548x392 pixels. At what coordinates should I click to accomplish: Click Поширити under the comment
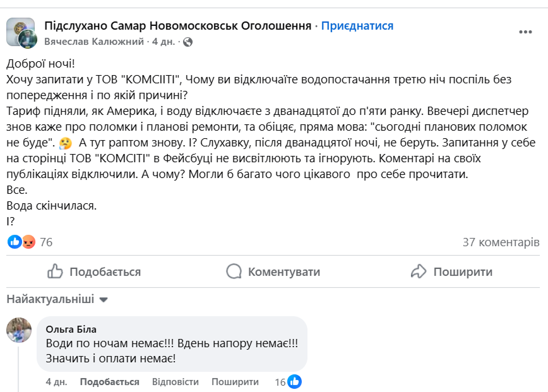(x=235, y=382)
